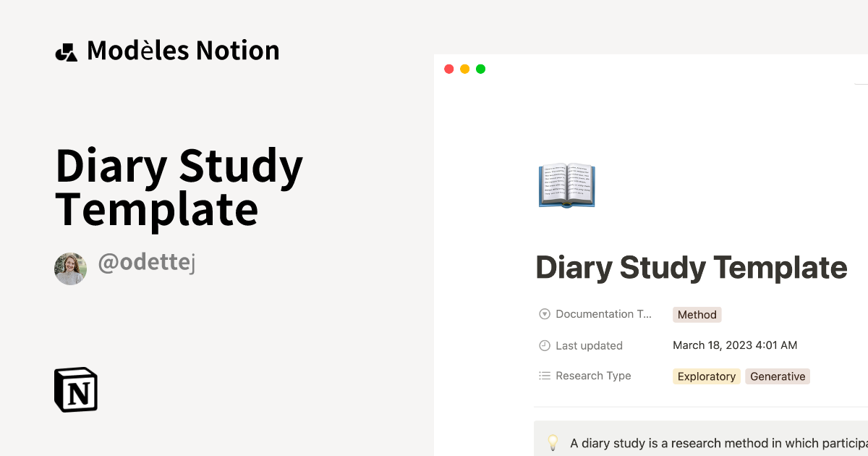Click the open book page icon

coord(566,186)
